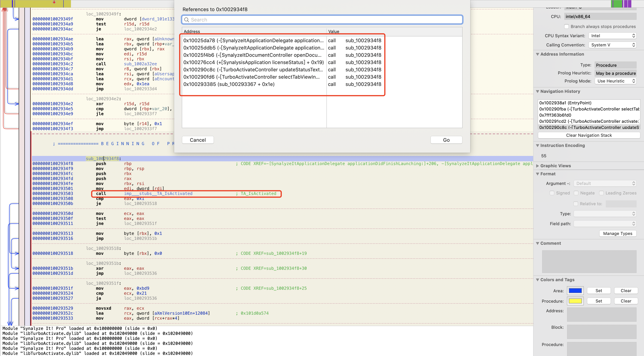Toggle the Negate checkbox
Image resolution: width=644 pixels, height=356 pixels.
(x=576, y=193)
